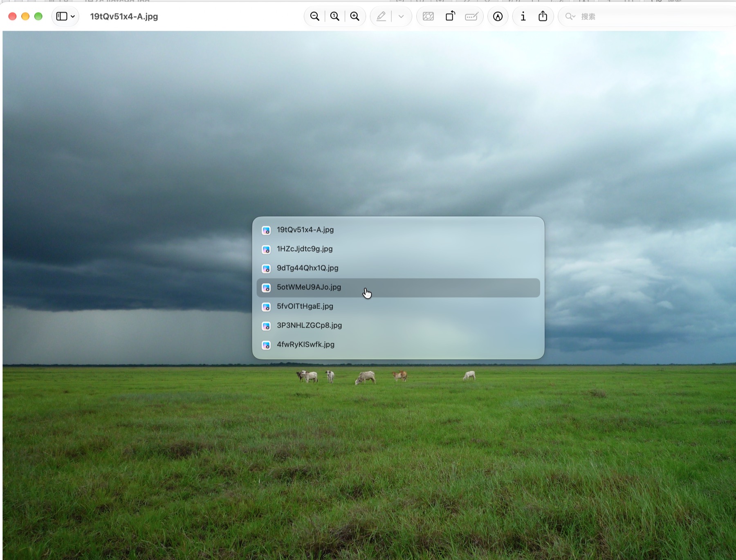Minimize the window with yellow button

point(25,16)
